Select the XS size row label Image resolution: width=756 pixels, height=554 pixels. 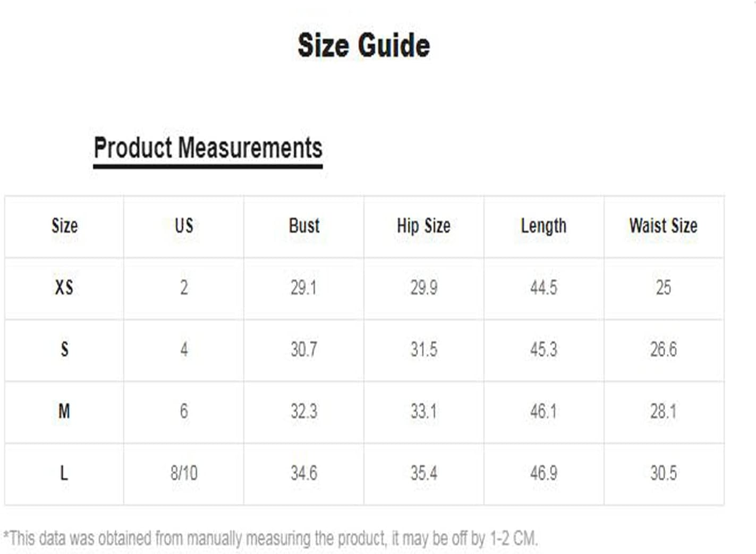pos(64,288)
